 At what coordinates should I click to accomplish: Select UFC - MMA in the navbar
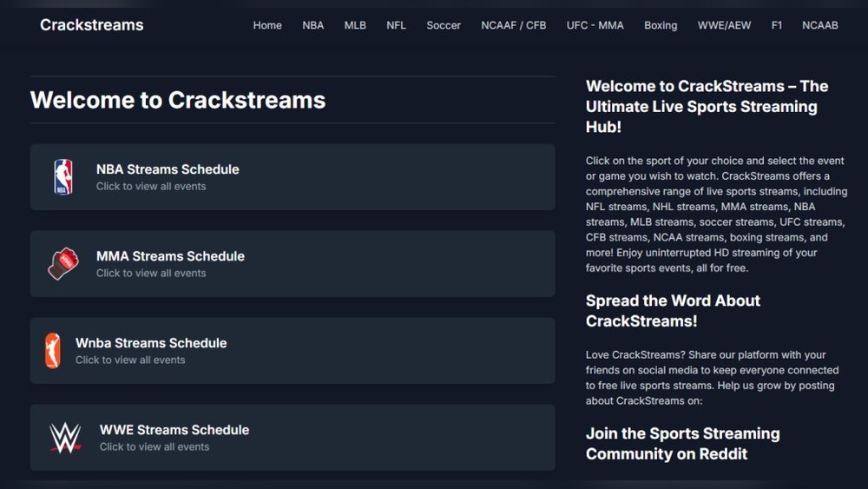pyautogui.click(x=595, y=25)
